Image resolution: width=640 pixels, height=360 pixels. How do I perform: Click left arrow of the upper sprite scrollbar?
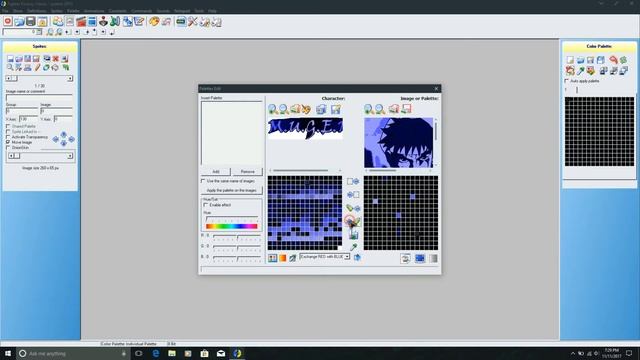(8, 78)
